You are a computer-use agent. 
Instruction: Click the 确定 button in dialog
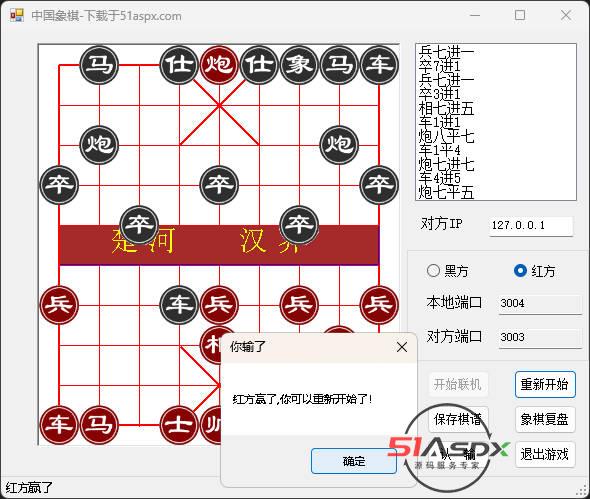(x=354, y=461)
